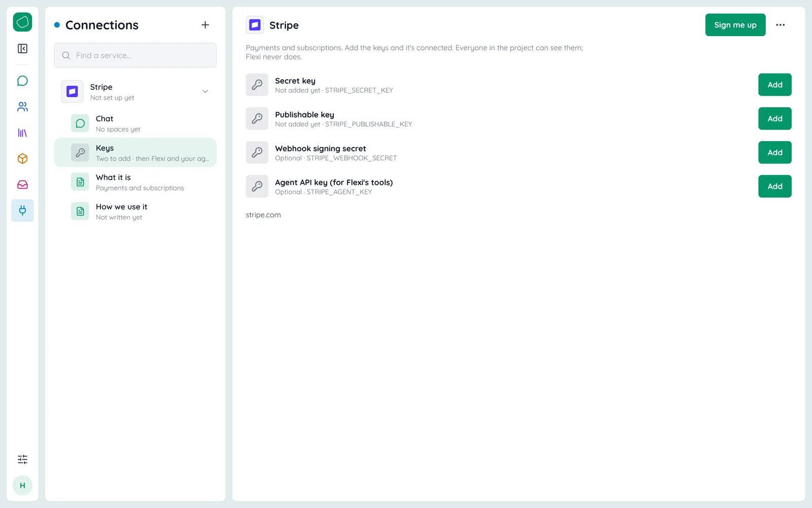Image resolution: width=812 pixels, height=508 pixels.
Task: Open the Chat item under Stripe
Action: [x=136, y=123]
